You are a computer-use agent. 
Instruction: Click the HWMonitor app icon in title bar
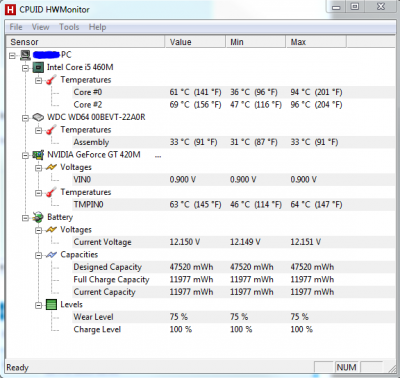point(11,9)
